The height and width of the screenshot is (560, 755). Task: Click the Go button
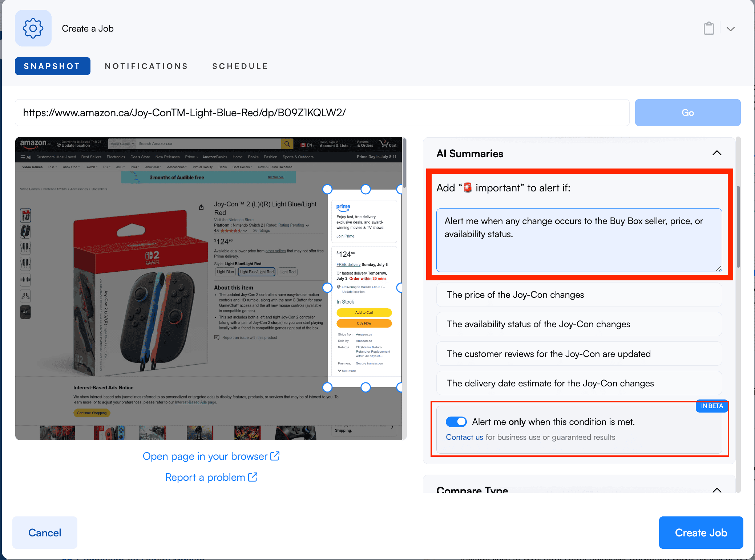(687, 113)
